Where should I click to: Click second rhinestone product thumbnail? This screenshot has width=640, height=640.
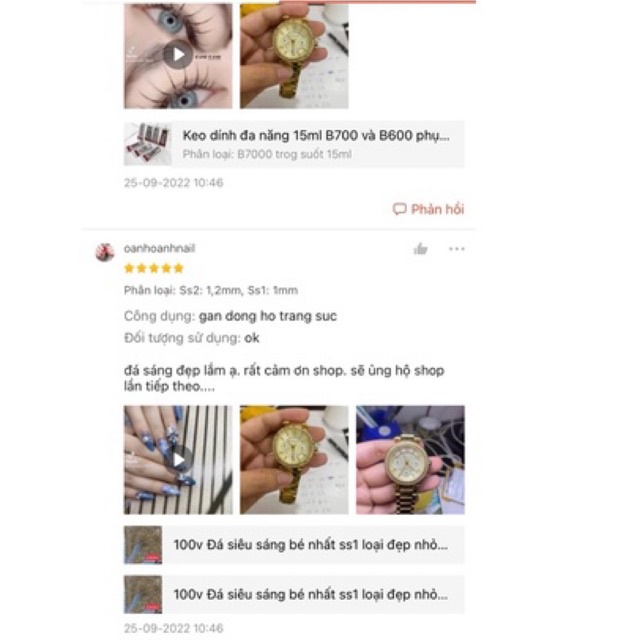point(143,594)
